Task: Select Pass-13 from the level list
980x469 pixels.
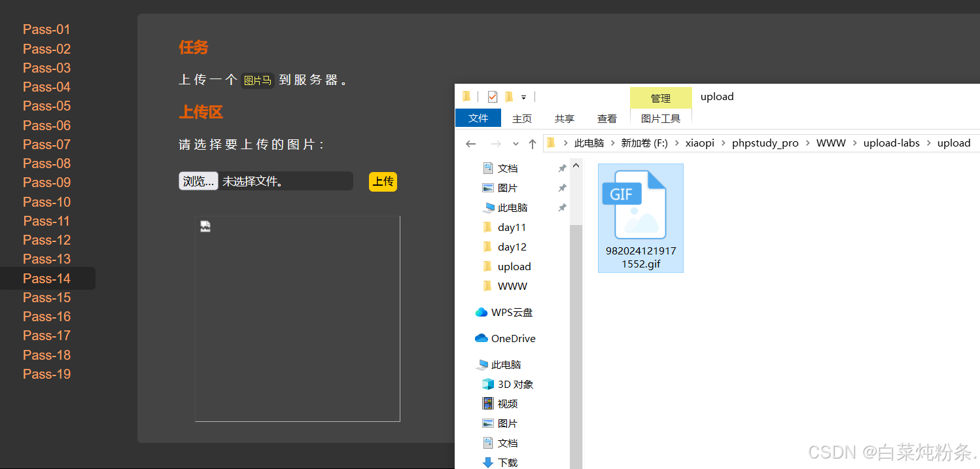Action: click(46, 259)
